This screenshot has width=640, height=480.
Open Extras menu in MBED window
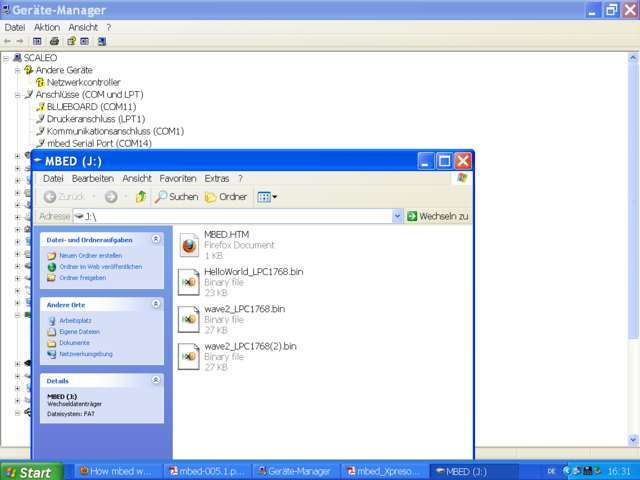click(x=217, y=178)
